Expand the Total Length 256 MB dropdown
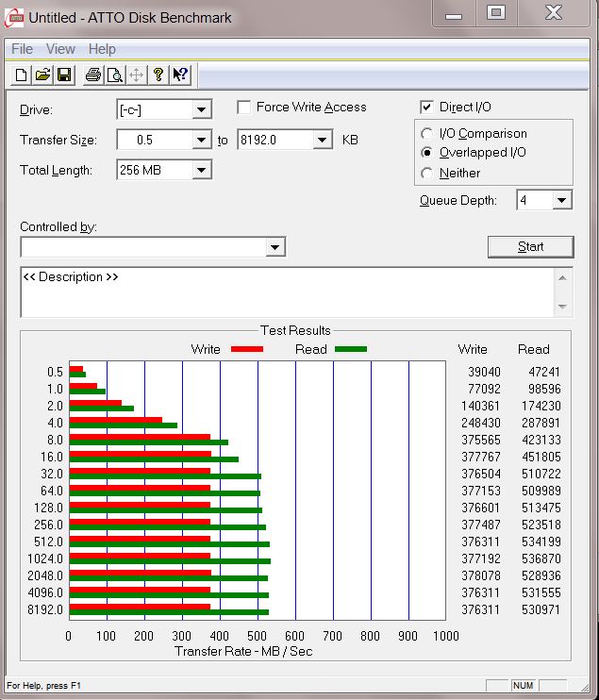The image size is (599, 700). (201, 170)
